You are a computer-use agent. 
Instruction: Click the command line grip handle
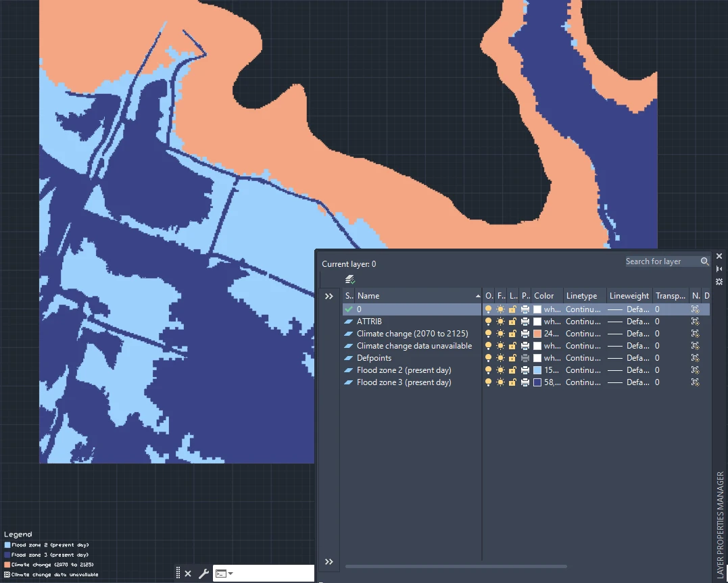[178, 573]
